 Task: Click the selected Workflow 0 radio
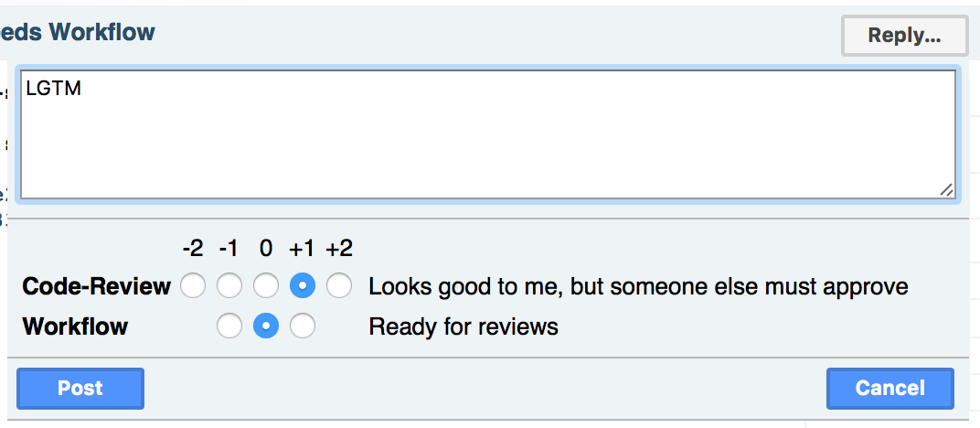point(266,326)
